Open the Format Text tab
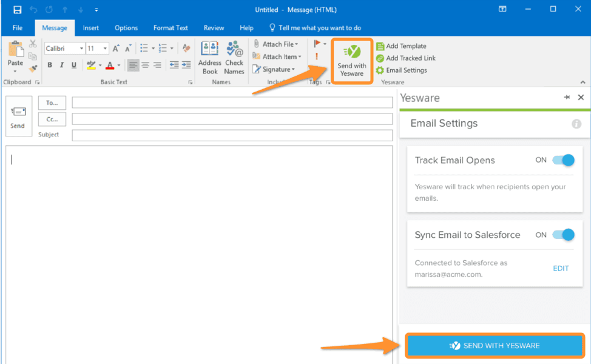Viewport: 591px width, 364px height. click(171, 28)
